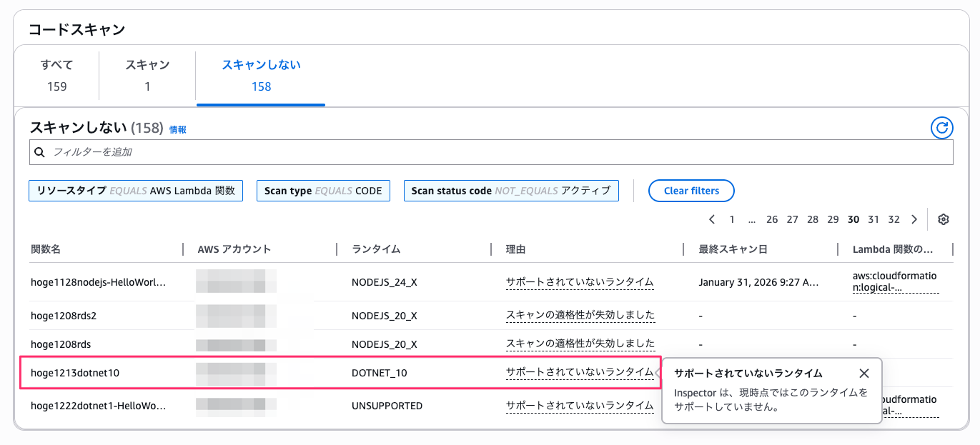Click the Scan status code filter token
Viewport: 980px width, 445px height.
tap(510, 191)
